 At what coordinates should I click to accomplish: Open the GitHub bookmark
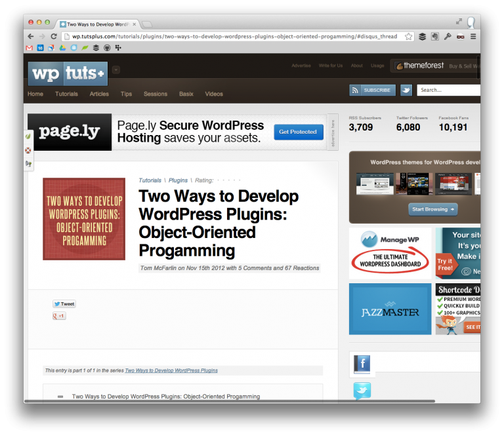click(x=107, y=48)
